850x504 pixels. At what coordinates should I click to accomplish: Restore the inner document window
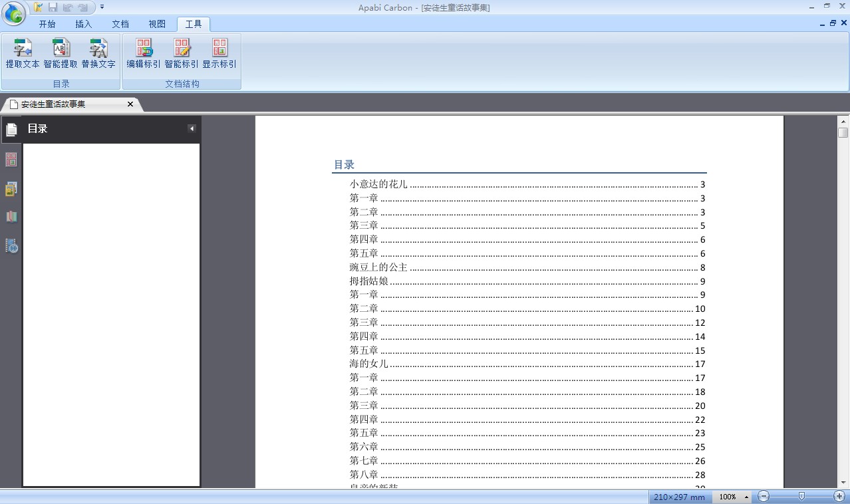click(x=833, y=23)
